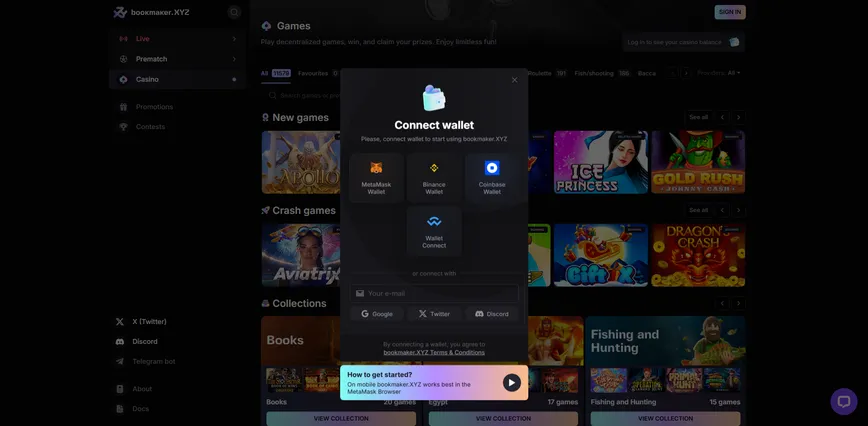Click next arrow of category tabs
Screen dimensions: 868x426
[686, 73]
